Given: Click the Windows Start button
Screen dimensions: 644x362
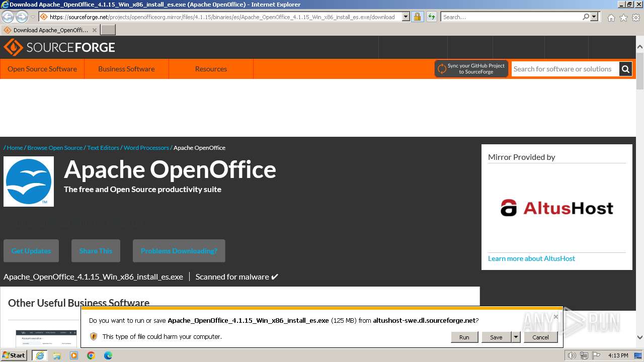Looking at the screenshot, I should tap(14, 355).
